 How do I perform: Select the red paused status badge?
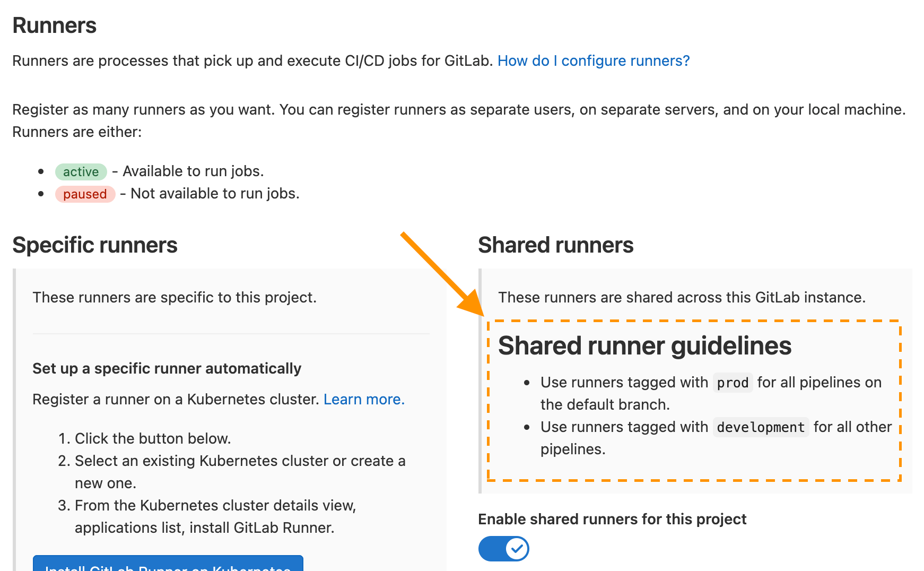coord(85,194)
